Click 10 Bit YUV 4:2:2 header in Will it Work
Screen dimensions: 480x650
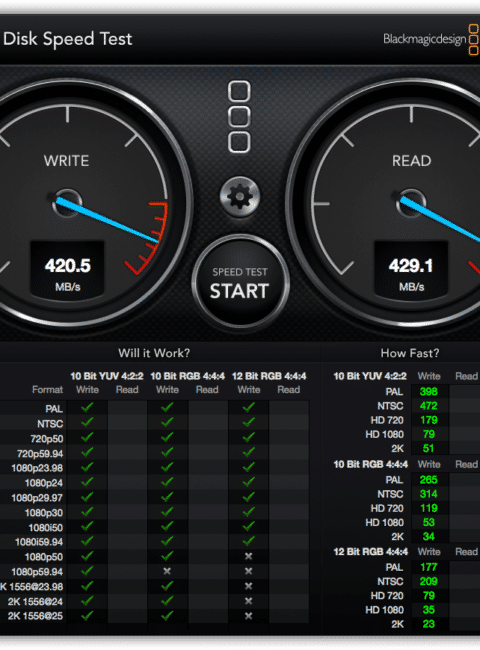107,376
